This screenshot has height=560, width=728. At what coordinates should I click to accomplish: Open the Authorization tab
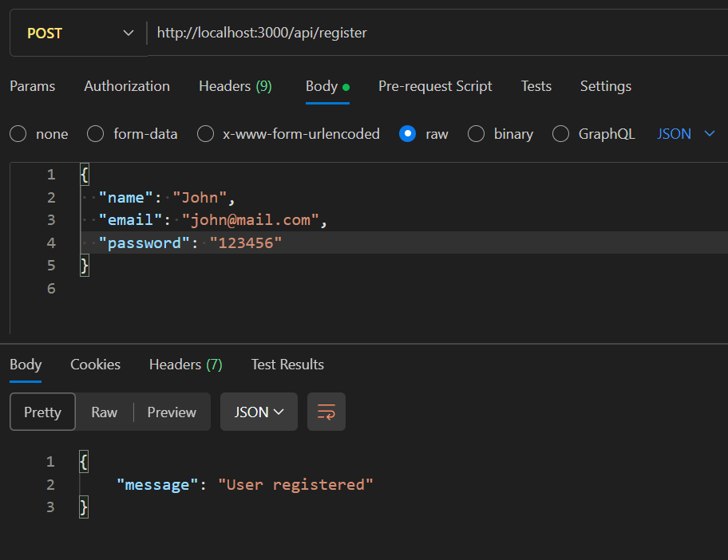(x=127, y=86)
